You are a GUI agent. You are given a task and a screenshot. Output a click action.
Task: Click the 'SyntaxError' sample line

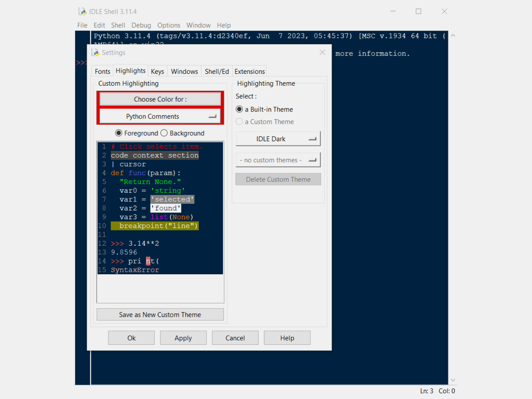[x=135, y=270]
